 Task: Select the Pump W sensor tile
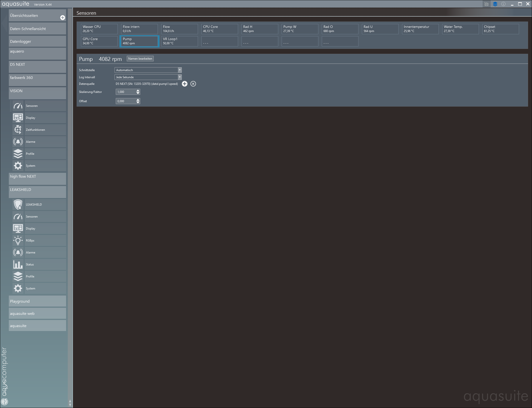coord(300,29)
